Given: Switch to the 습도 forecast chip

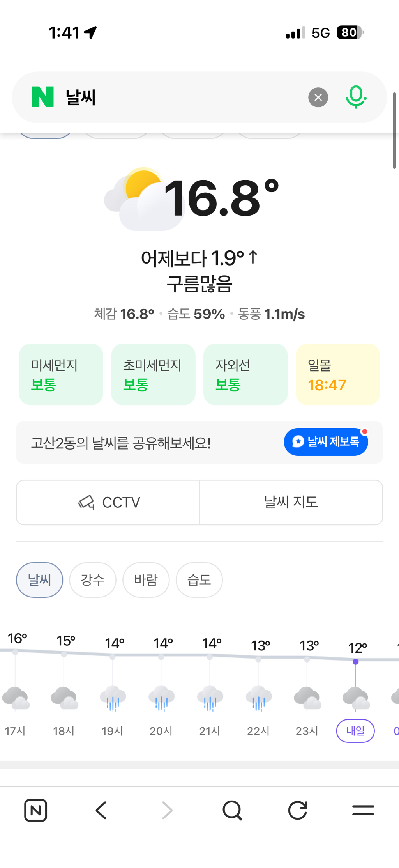Looking at the screenshot, I should pos(199,580).
